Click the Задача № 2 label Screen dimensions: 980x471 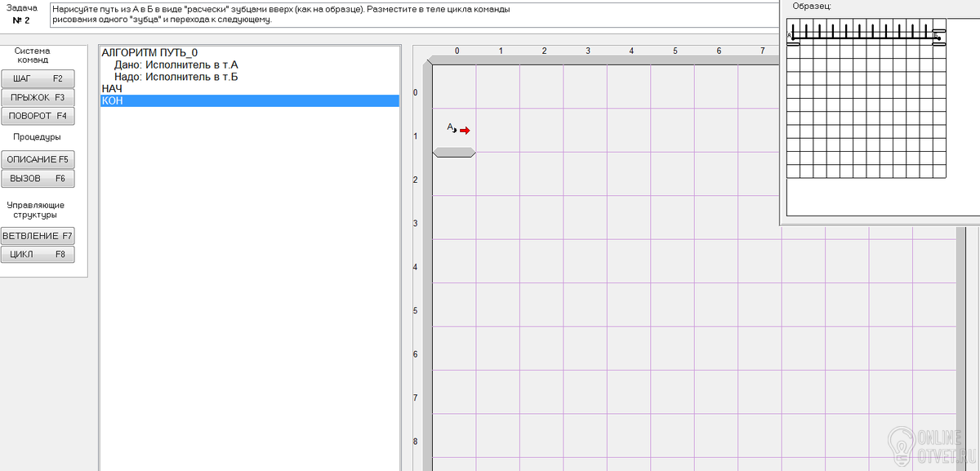point(22,14)
